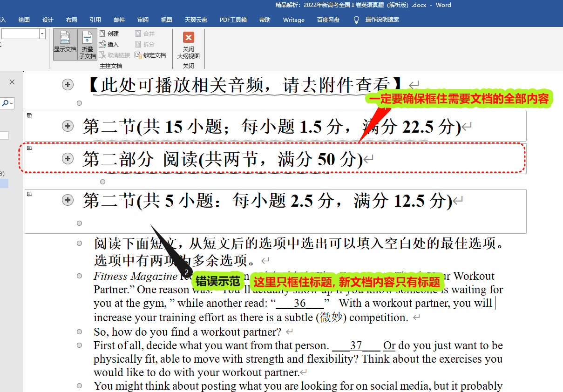
Task: Click the 主控文档 group label
Action: tap(111, 66)
